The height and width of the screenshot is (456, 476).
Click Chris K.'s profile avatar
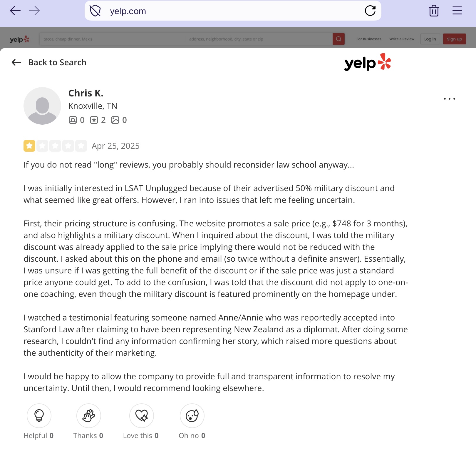click(x=42, y=106)
